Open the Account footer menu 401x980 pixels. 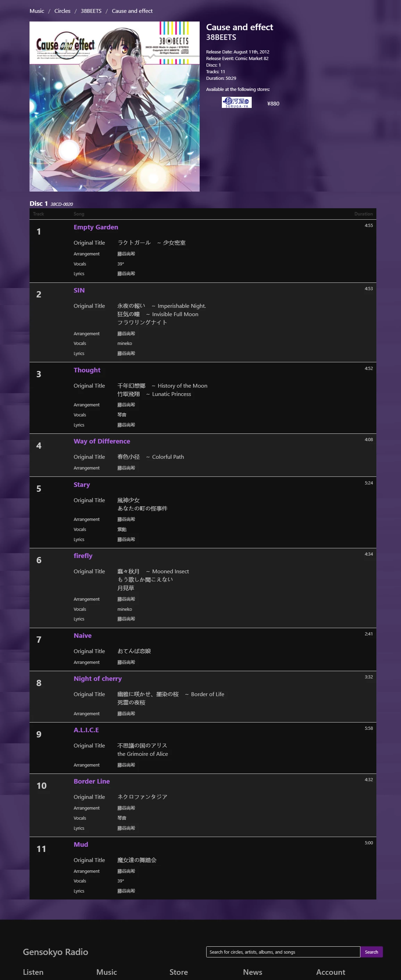click(331, 972)
